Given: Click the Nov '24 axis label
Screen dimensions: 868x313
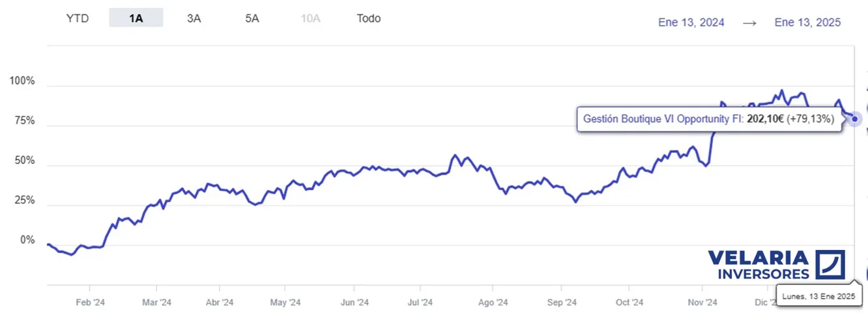Looking at the screenshot, I should 702,302.
